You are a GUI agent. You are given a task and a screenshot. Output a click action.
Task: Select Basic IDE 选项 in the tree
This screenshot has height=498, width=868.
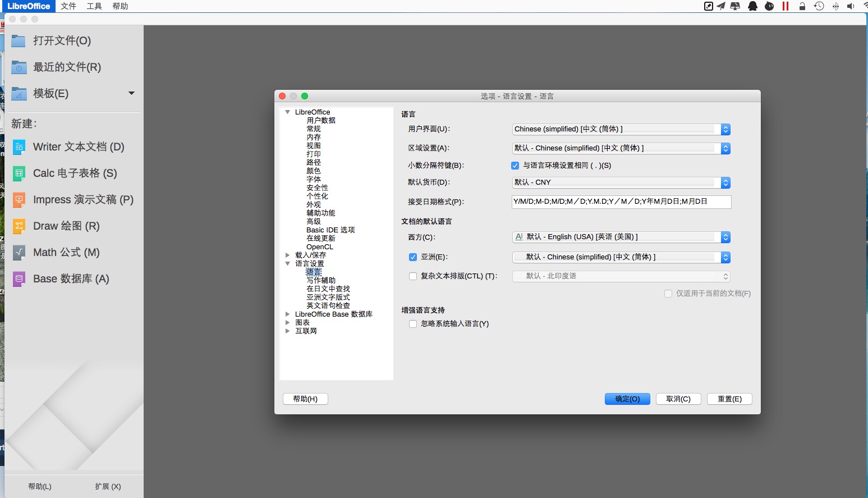330,230
